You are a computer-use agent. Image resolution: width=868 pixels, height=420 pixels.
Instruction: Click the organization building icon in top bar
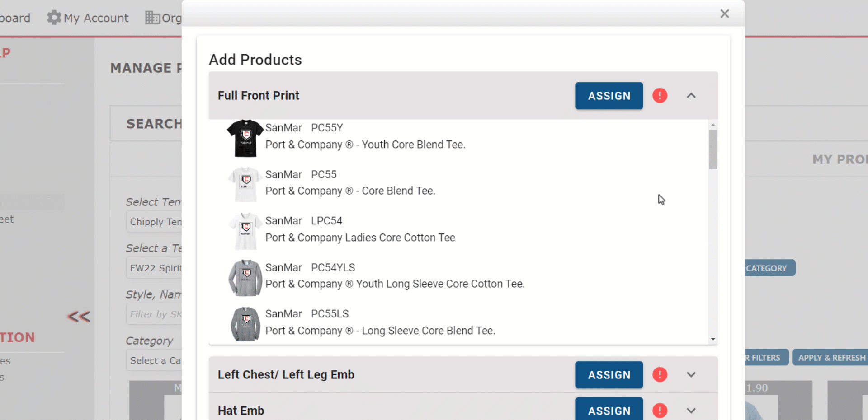point(152,18)
